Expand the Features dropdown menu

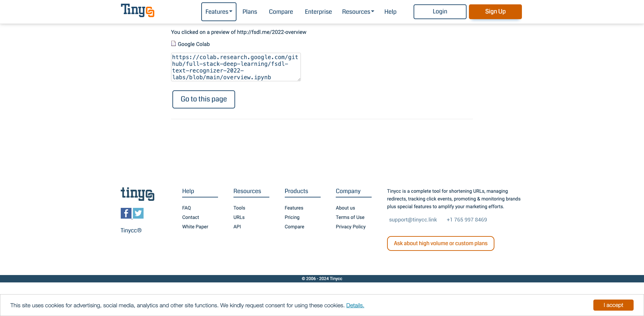click(x=219, y=12)
